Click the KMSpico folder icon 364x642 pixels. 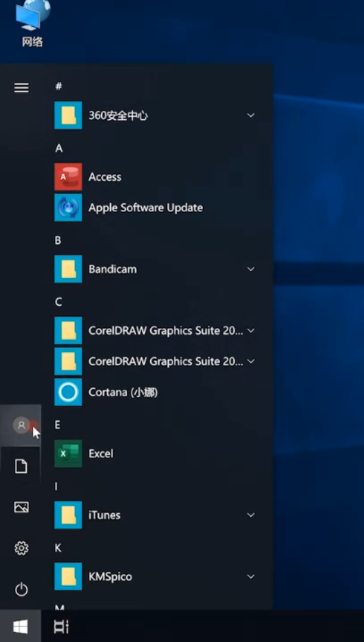[x=69, y=576]
